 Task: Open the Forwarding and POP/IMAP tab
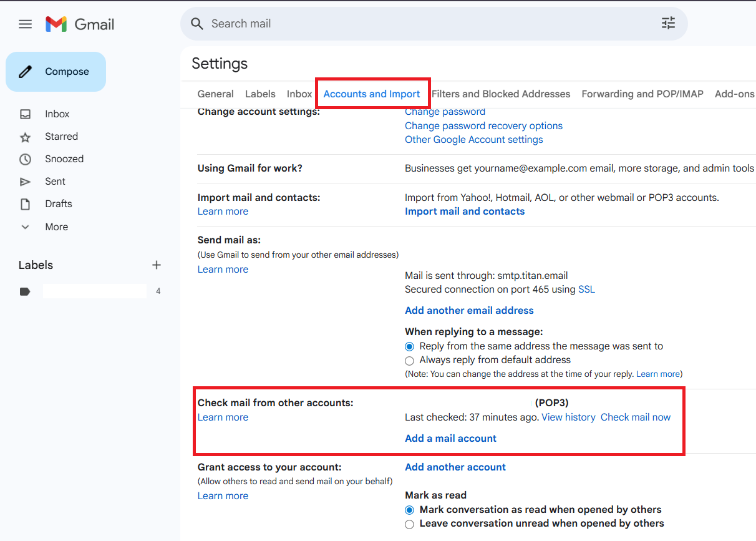(642, 94)
